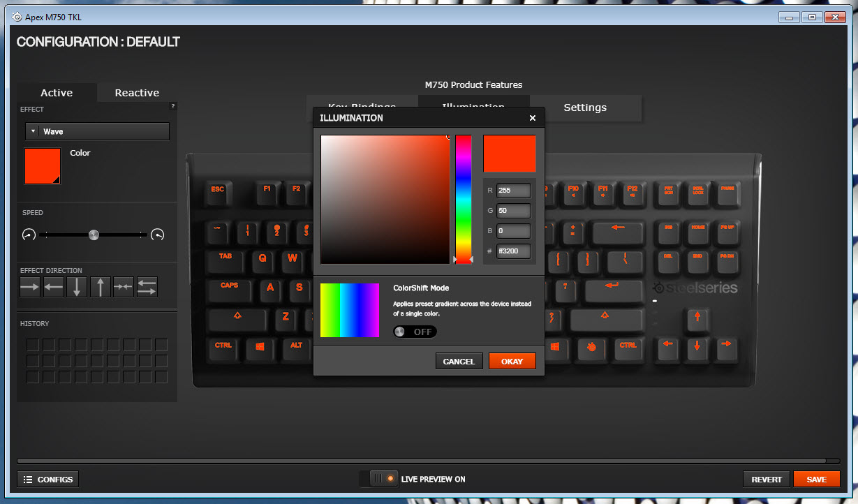
Task: Click the hex color code field
Action: (513, 251)
